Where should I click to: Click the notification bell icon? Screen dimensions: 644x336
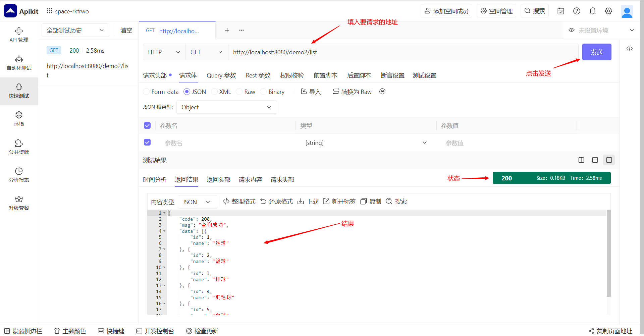pyautogui.click(x=592, y=11)
